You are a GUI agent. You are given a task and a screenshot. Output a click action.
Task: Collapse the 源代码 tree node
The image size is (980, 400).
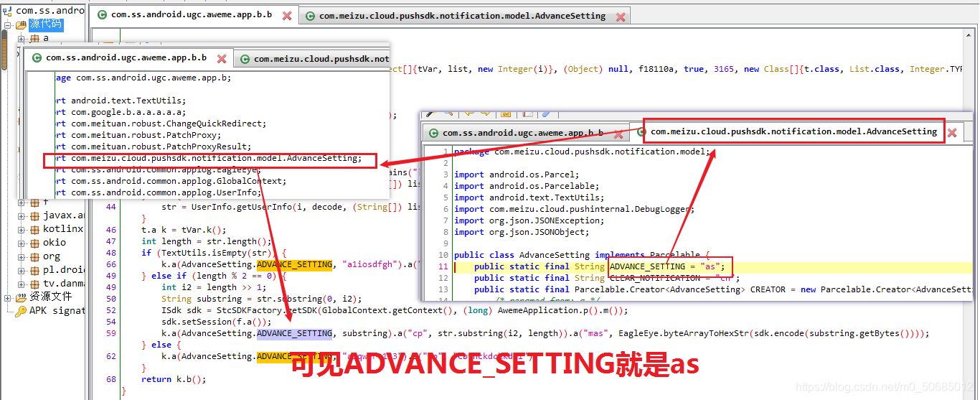(x=8, y=25)
